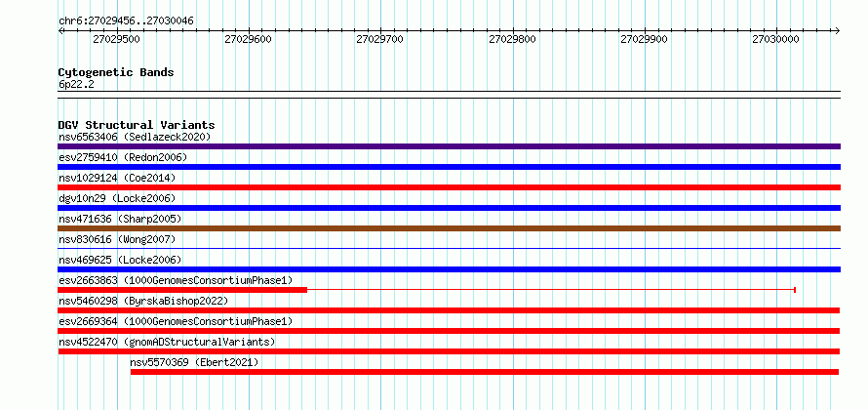This screenshot has width=868, height=410.
Task: Click the red bar under nsv1029124
Action: coord(449,187)
